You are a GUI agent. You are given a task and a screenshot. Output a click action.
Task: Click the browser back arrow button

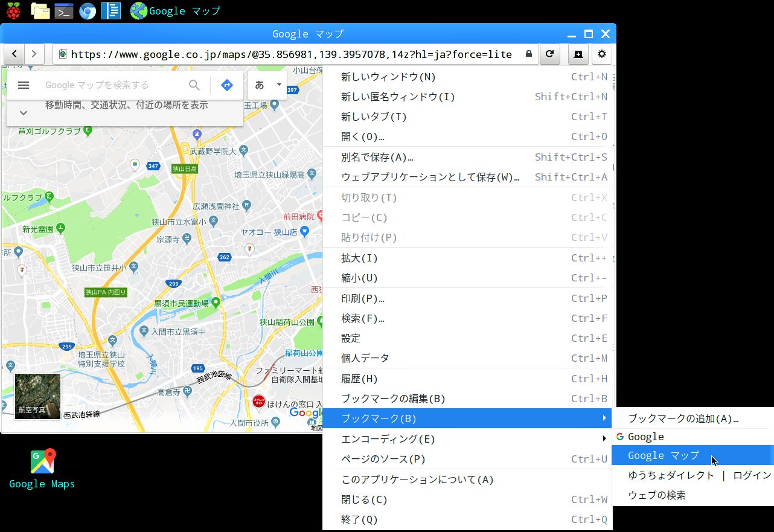coord(14,54)
